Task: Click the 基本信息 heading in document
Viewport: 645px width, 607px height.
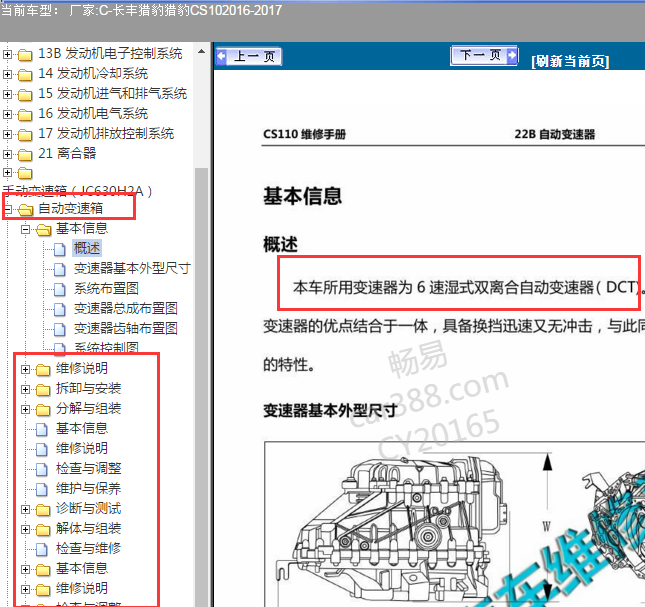Action: click(x=302, y=196)
